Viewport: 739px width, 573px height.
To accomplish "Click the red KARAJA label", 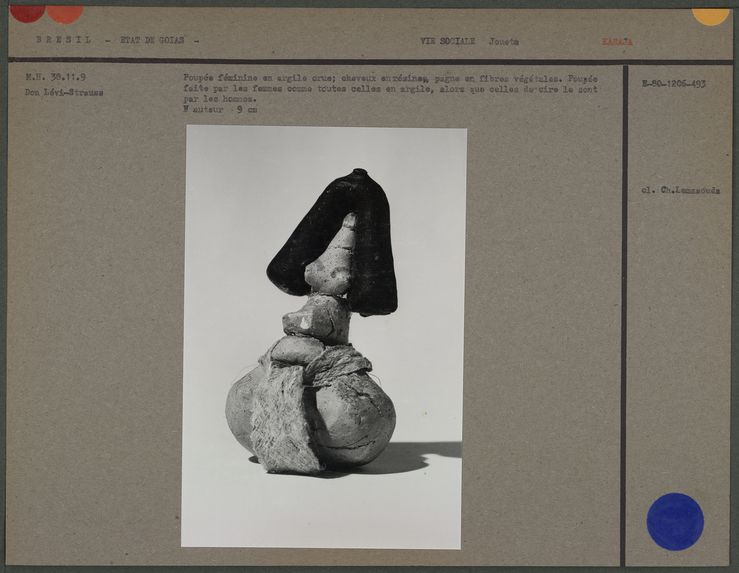I will (x=616, y=41).
